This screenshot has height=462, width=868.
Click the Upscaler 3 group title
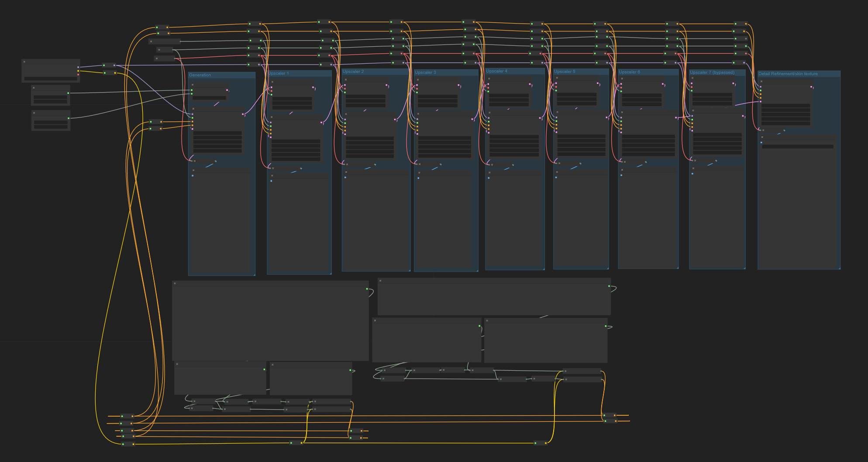pos(425,72)
